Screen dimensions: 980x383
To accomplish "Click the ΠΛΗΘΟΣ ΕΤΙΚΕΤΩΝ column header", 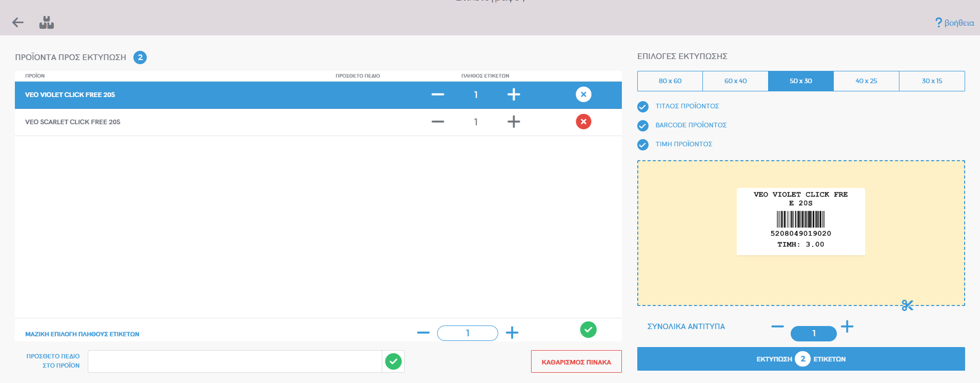I will (x=485, y=76).
